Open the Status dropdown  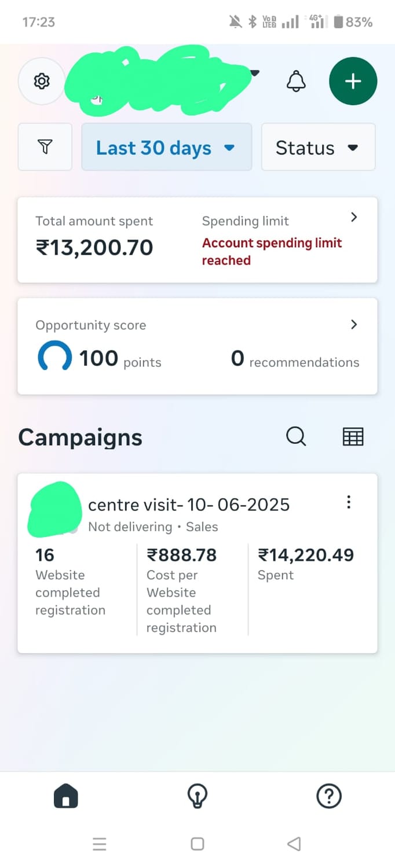click(318, 148)
